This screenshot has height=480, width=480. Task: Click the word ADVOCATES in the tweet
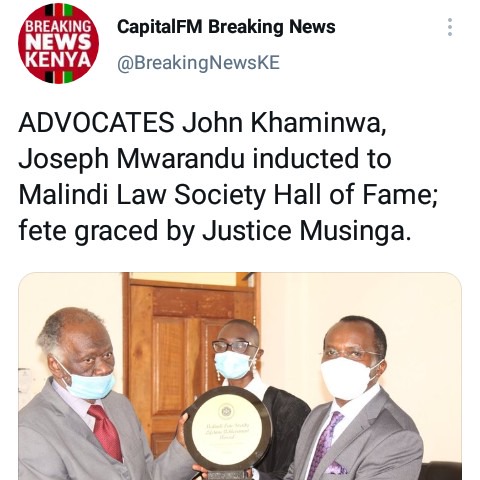tap(97, 123)
